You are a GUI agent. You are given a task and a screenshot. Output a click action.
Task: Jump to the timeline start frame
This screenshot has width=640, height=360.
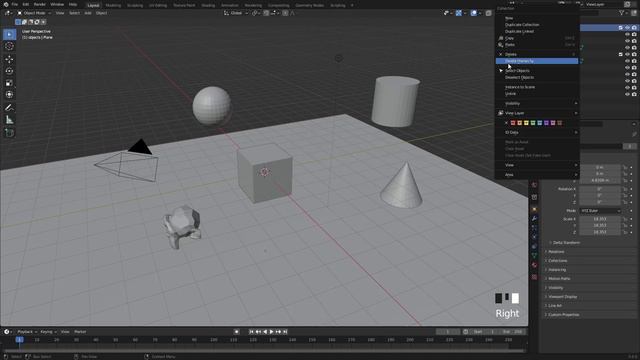pyautogui.click(x=251, y=332)
